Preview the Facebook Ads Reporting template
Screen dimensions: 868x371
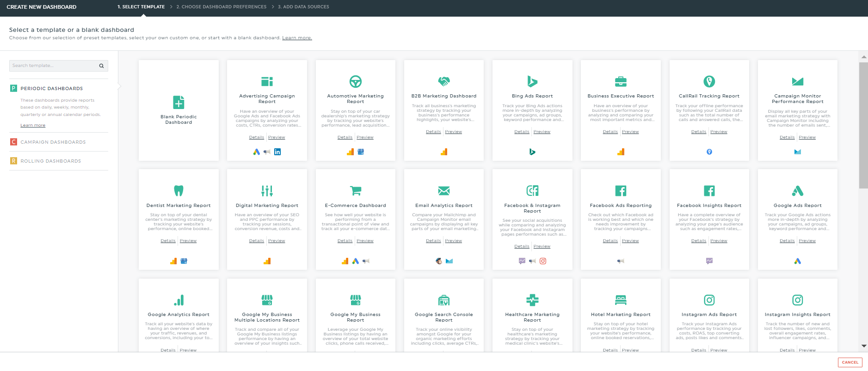[630, 241]
